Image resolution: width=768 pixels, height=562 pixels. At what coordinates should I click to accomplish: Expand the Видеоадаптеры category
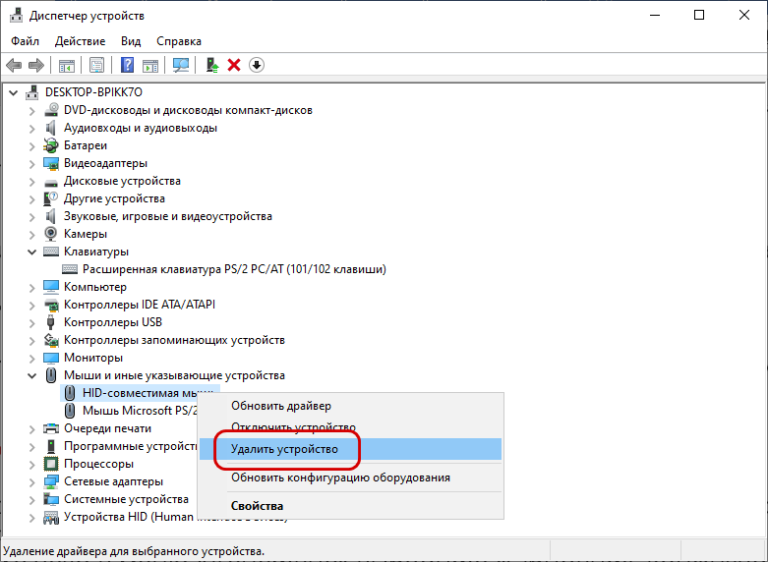(x=32, y=163)
